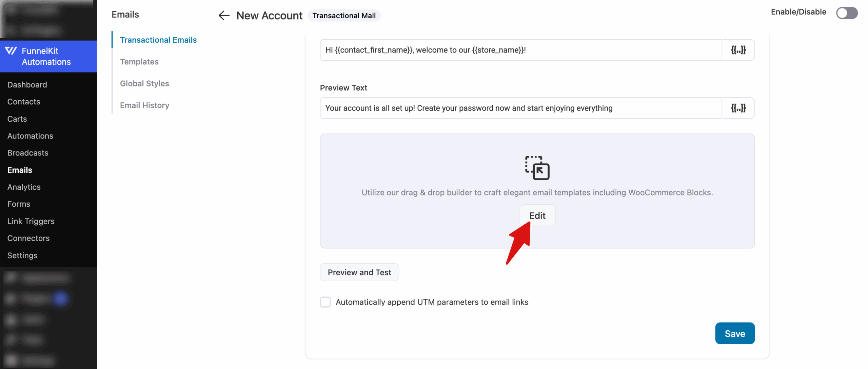Open Connectors from the sidebar
The image size is (868, 369).
(28, 238)
